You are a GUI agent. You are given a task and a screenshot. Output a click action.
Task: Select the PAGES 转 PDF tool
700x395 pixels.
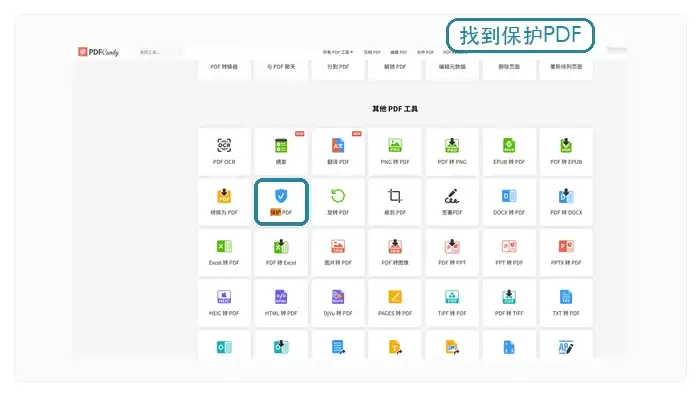point(395,303)
